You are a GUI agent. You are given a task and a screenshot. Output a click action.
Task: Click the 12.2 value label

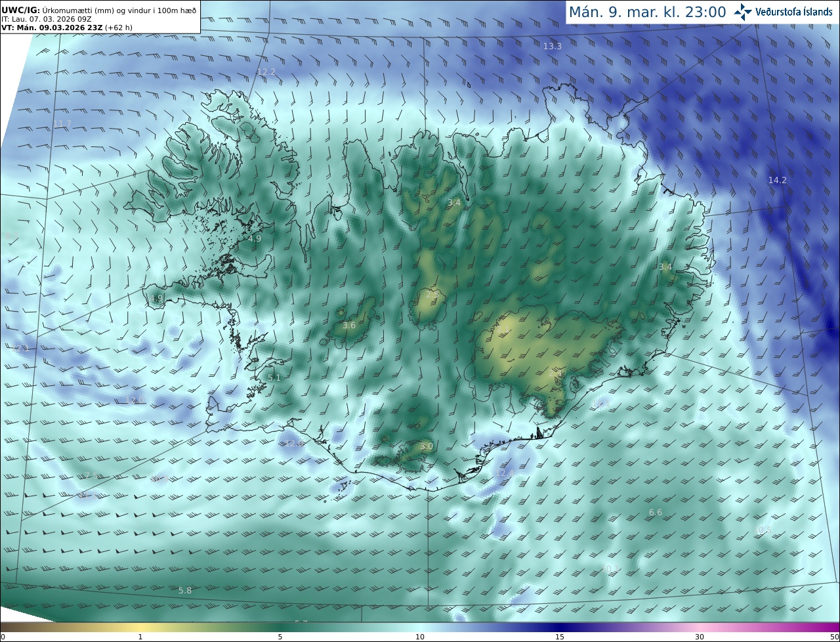pos(266,72)
